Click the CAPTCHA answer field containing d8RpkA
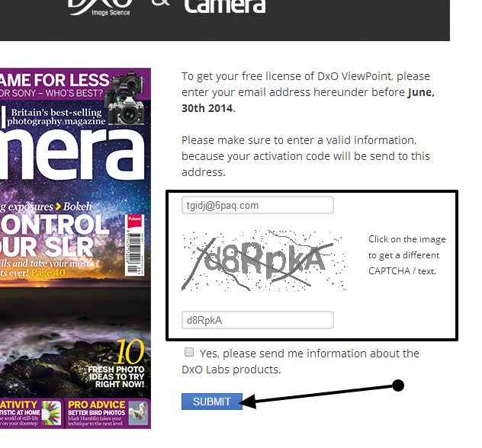This screenshot has width=482, height=448. 258,320
